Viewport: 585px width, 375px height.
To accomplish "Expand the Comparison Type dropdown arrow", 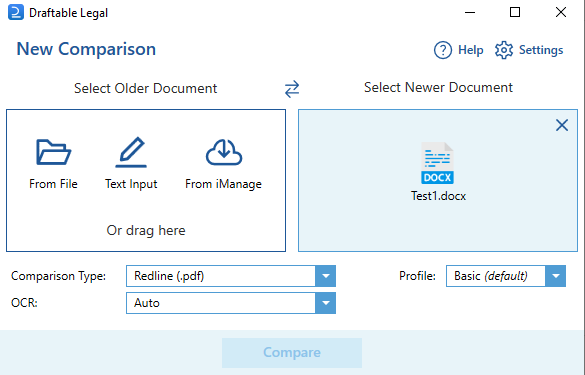I will 326,276.
